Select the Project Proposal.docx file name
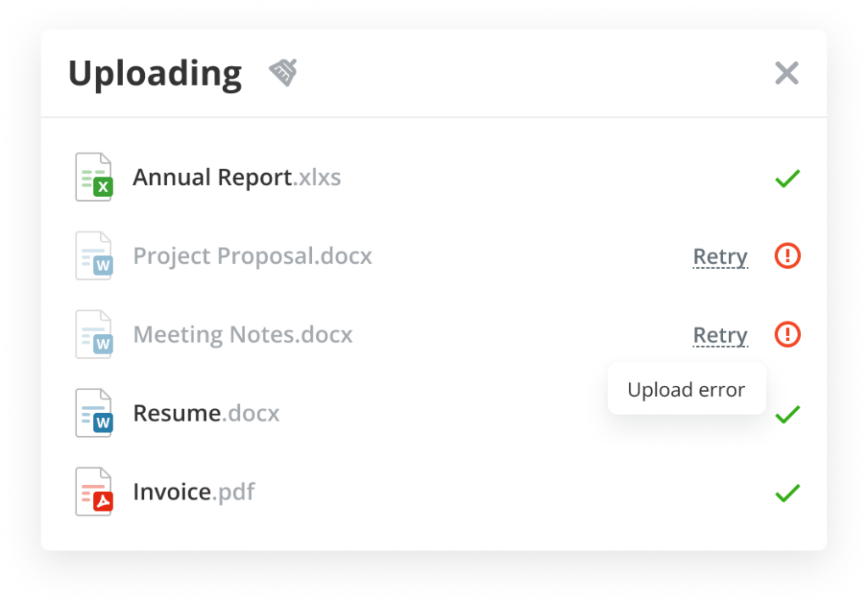The height and width of the screenshot is (603, 868). click(x=252, y=256)
